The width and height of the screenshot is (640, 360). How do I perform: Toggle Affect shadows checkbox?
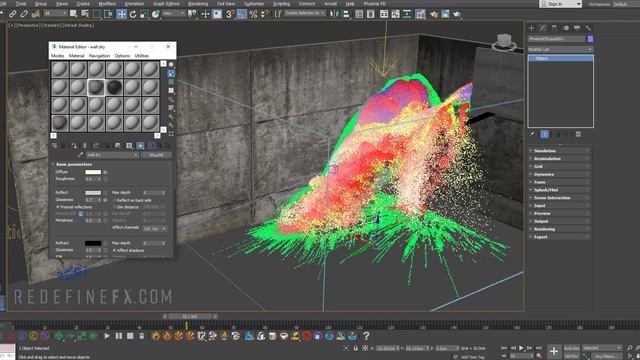115,250
